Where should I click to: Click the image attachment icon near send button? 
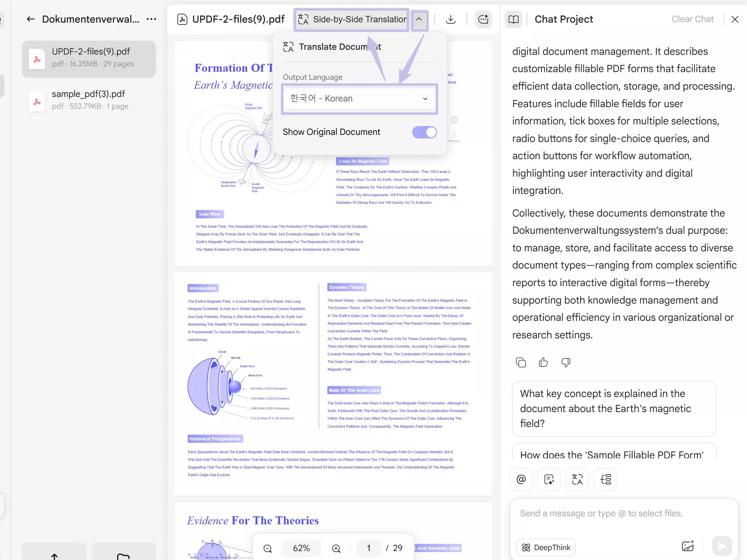[688, 546]
